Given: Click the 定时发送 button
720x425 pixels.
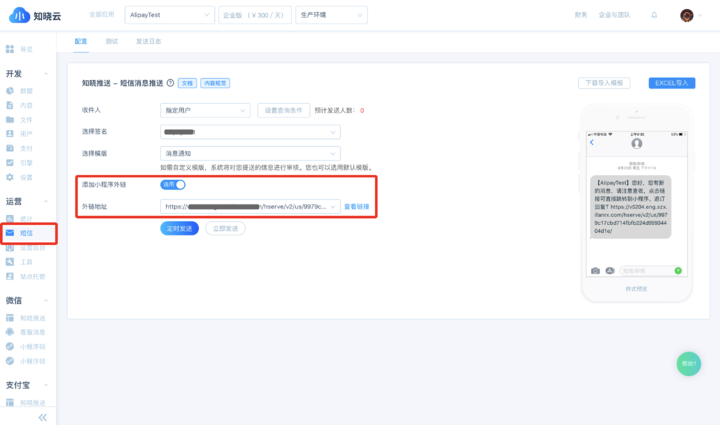Looking at the screenshot, I should [x=180, y=229].
